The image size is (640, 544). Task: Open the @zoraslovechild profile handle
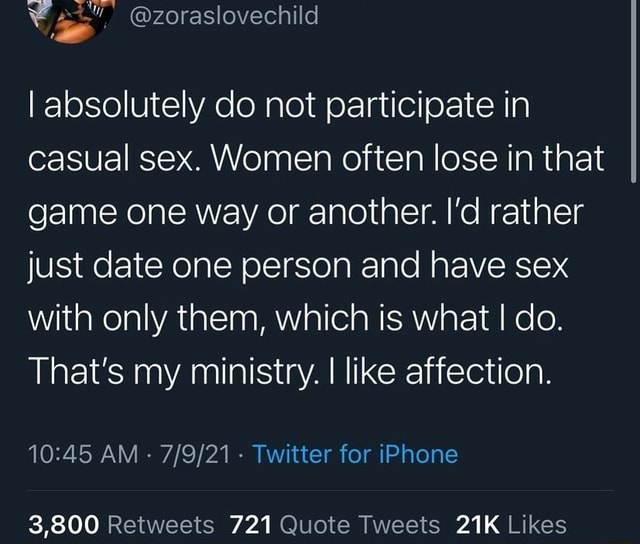[x=224, y=16]
